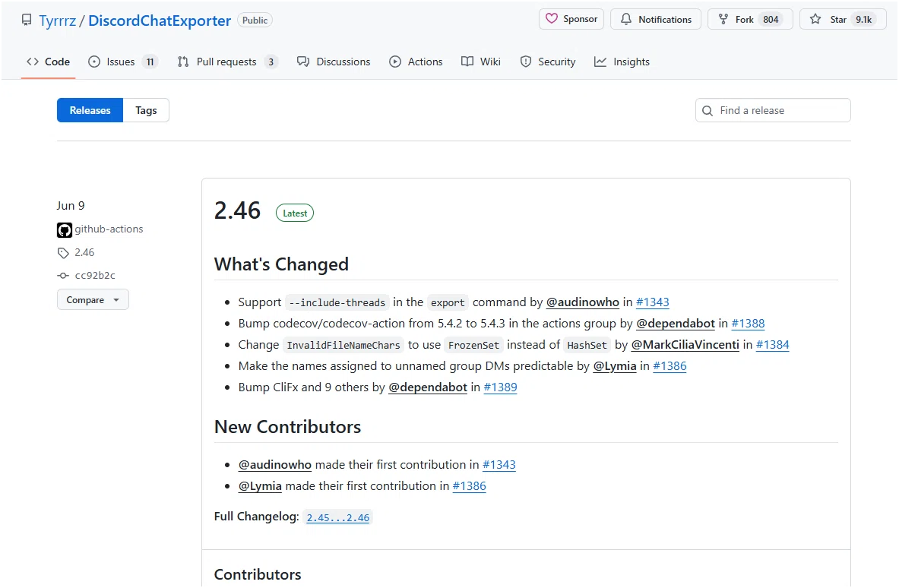Click the Jun 9 release date
The width and height of the screenshot is (899, 588).
click(x=71, y=206)
